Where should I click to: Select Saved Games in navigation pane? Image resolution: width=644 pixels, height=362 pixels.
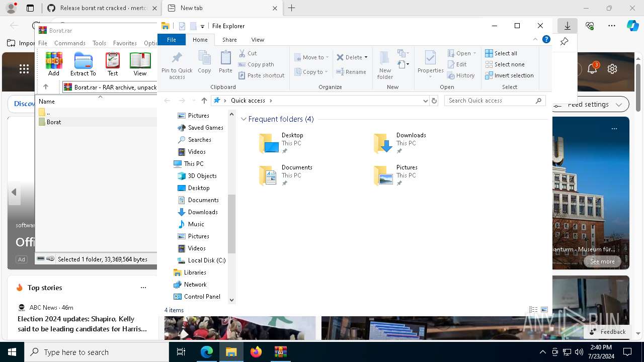coord(201,128)
